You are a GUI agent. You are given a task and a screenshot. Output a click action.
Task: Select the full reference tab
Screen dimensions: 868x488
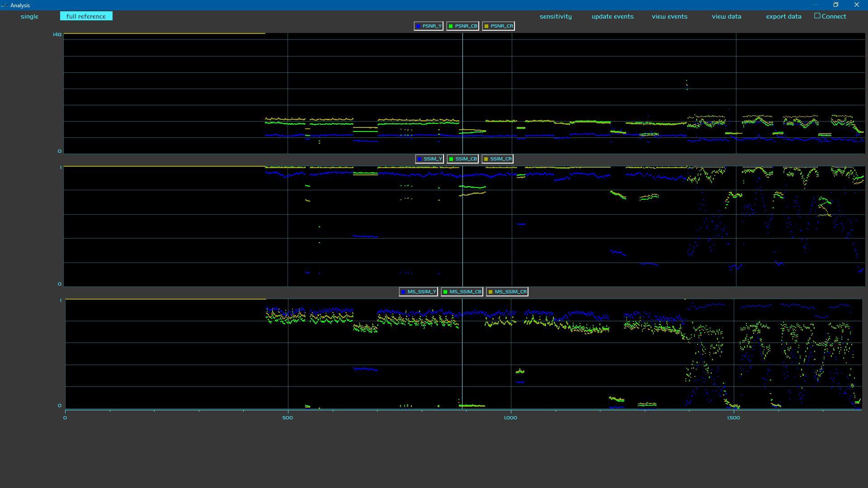coord(85,16)
